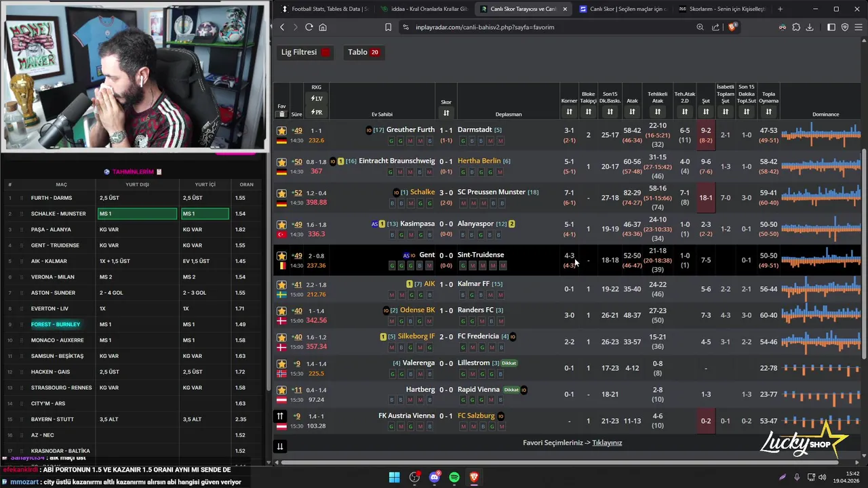The width and height of the screenshot is (868, 488).
Task: Switch to iddaa Kral Oranlarla tab
Action: [x=424, y=9]
